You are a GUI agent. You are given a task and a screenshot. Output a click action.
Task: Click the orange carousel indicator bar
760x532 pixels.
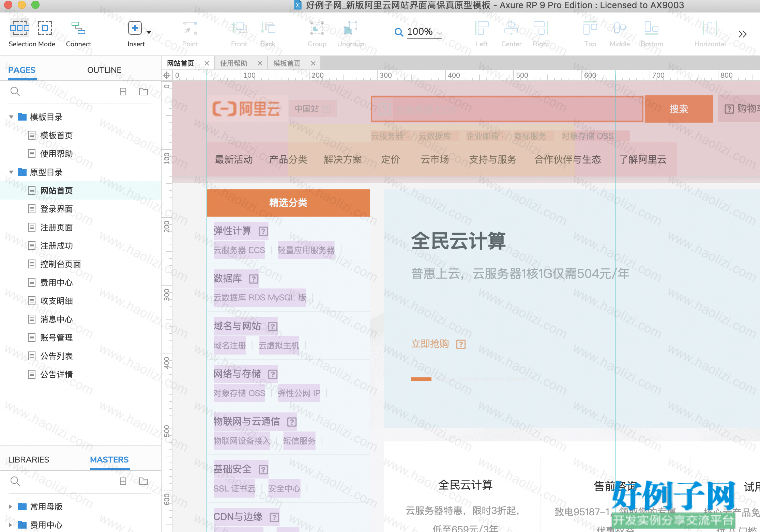click(x=421, y=379)
